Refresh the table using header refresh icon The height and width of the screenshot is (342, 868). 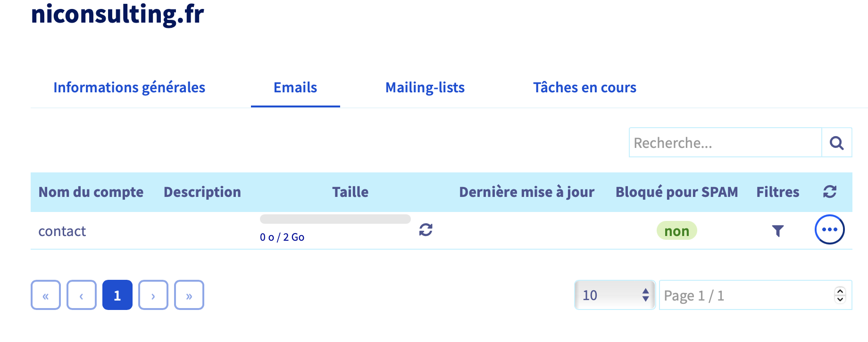point(829,192)
